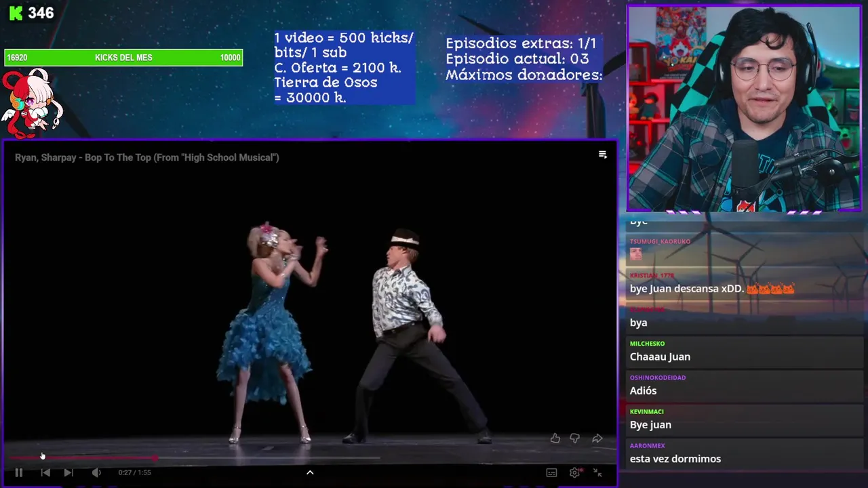The height and width of the screenshot is (488, 868).
Task: Like the video with thumbs up
Action: 555,439
